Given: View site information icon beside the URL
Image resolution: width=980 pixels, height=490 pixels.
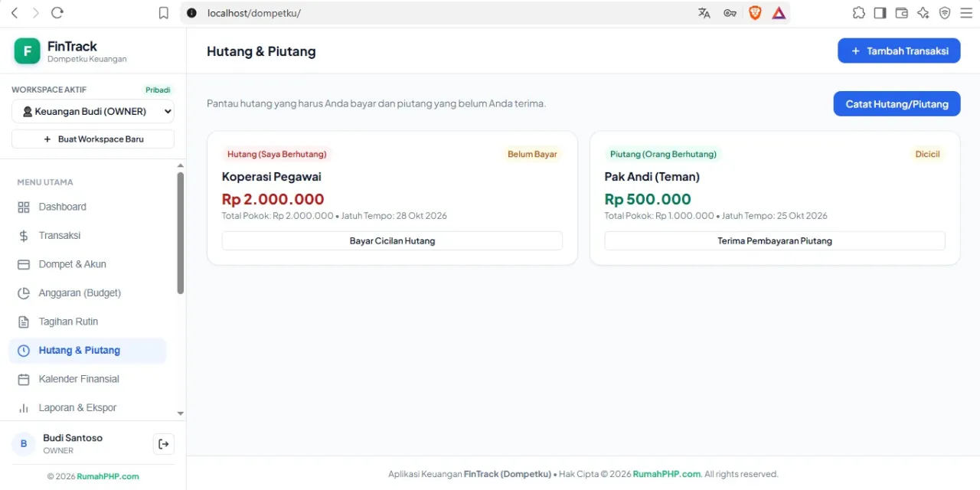Looking at the screenshot, I should [191, 13].
